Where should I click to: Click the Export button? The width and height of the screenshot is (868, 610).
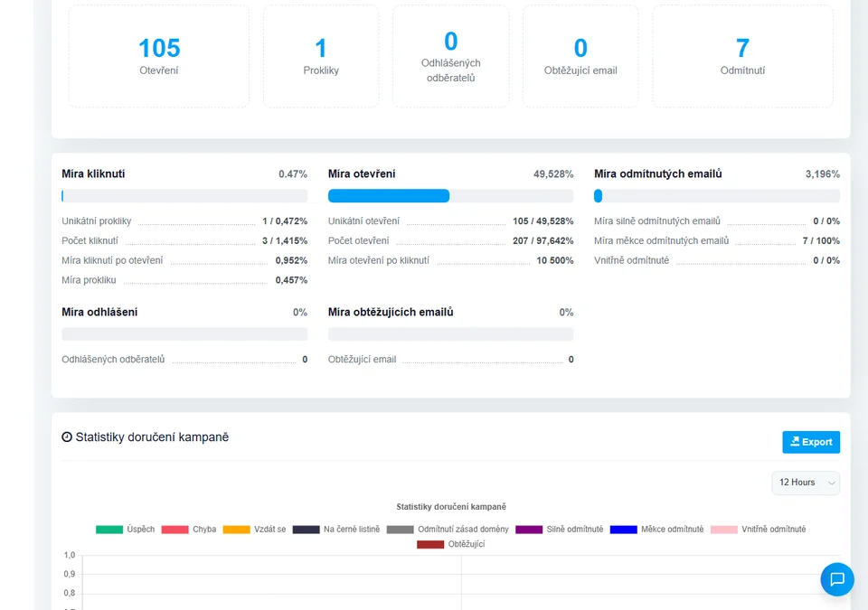[x=810, y=442]
